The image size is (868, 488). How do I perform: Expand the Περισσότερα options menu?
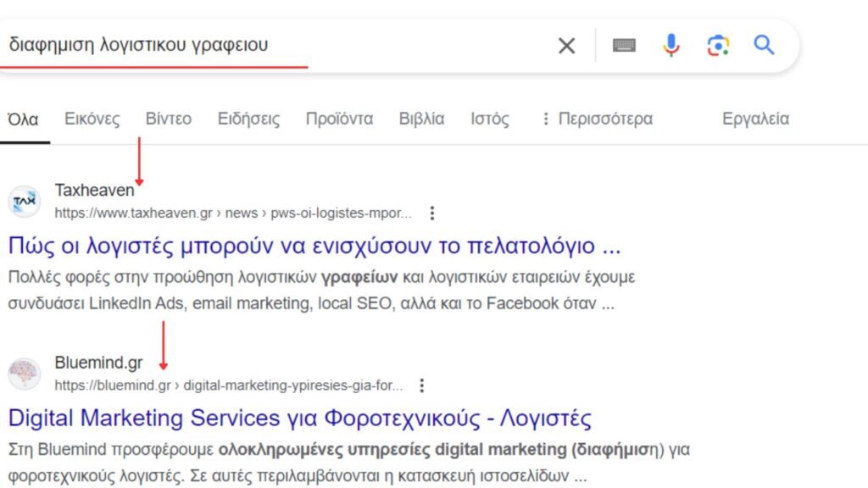tap(604, 119)
